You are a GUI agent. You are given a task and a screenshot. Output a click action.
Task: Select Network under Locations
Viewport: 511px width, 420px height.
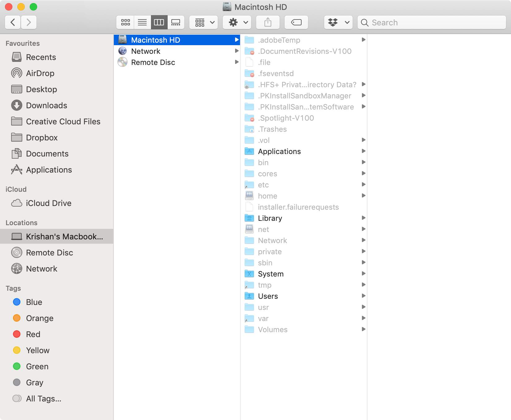pyautogui.click(x=42, y=269)
